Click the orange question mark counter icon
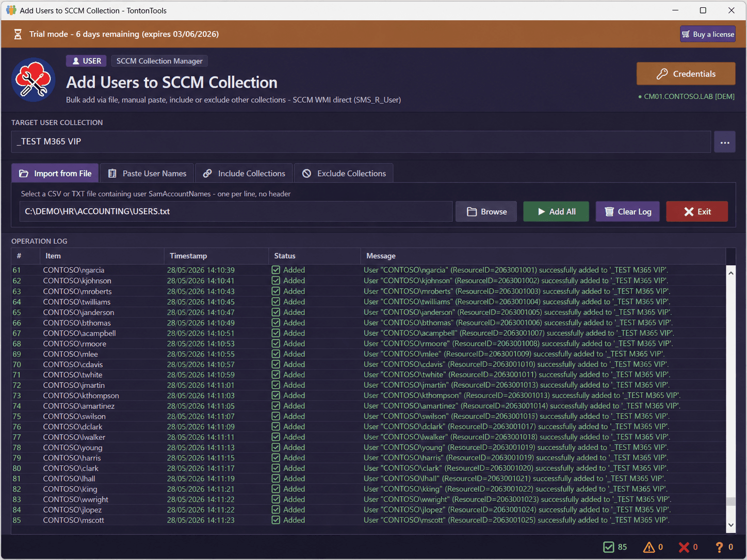 point(719,547)
